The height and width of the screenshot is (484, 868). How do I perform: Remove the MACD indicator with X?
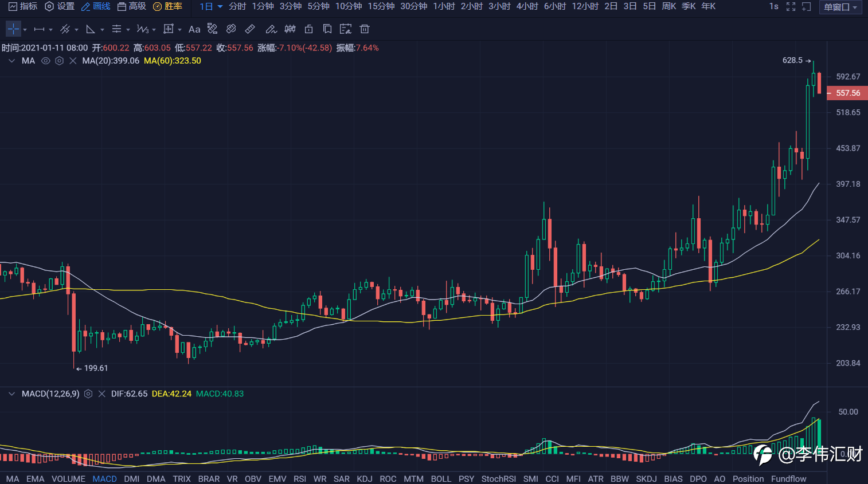[102, 394]
